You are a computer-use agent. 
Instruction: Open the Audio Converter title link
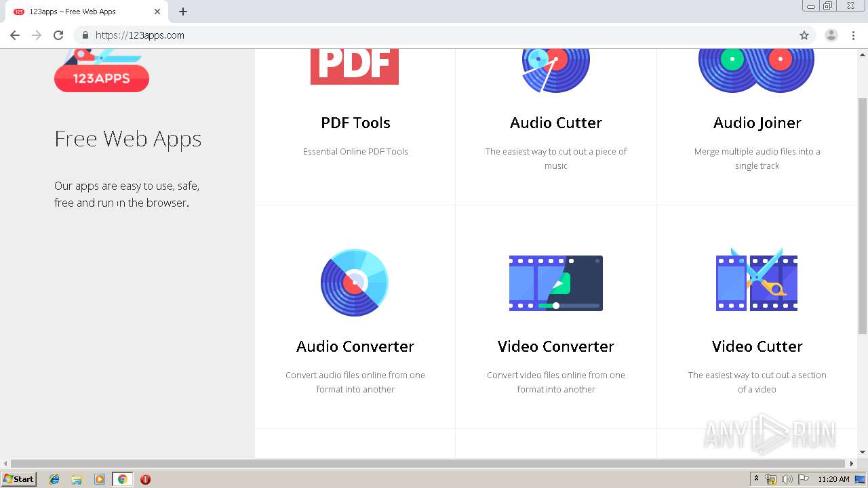coord(355,346)
